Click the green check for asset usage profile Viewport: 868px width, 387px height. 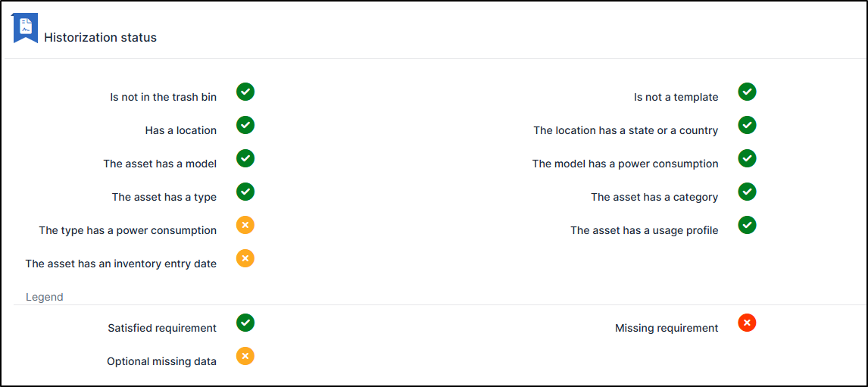(x=747, y=225)
